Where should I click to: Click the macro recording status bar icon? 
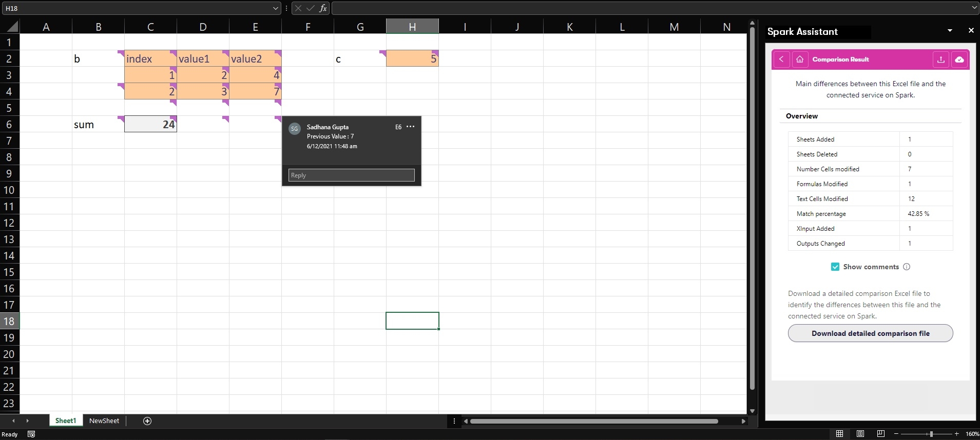tap(31, 434)
